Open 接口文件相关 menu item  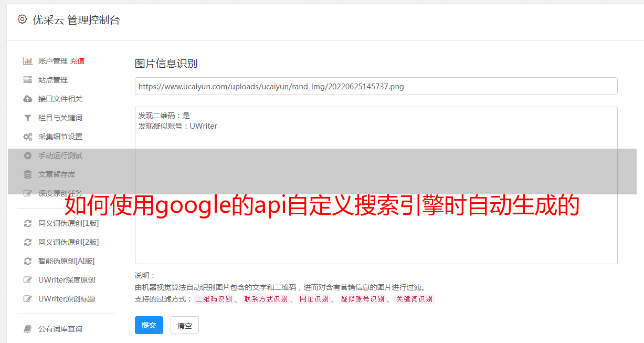60,99
